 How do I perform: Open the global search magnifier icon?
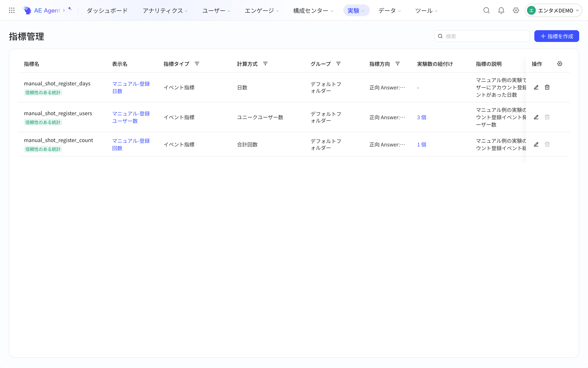[x=486, y=10]
